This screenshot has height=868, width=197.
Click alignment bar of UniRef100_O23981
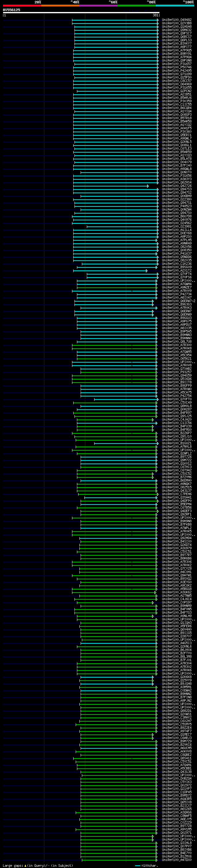pyautogui.click(x=123, y=226)
